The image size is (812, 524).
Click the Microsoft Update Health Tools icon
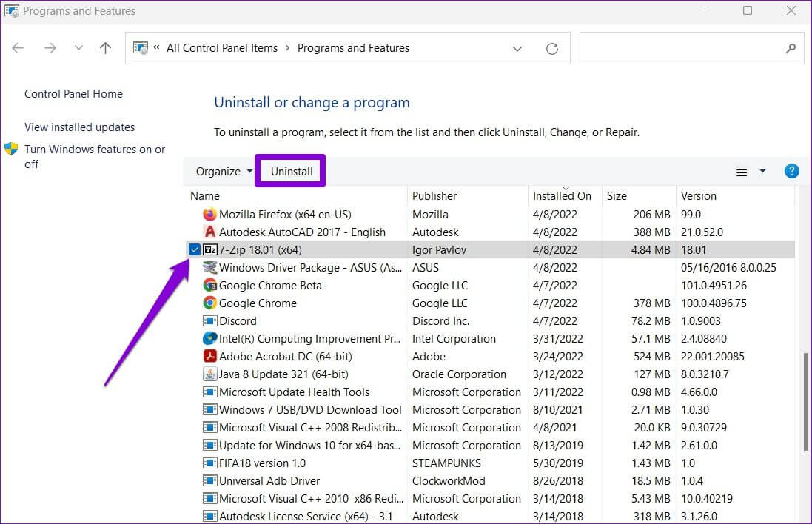point(209,392)
